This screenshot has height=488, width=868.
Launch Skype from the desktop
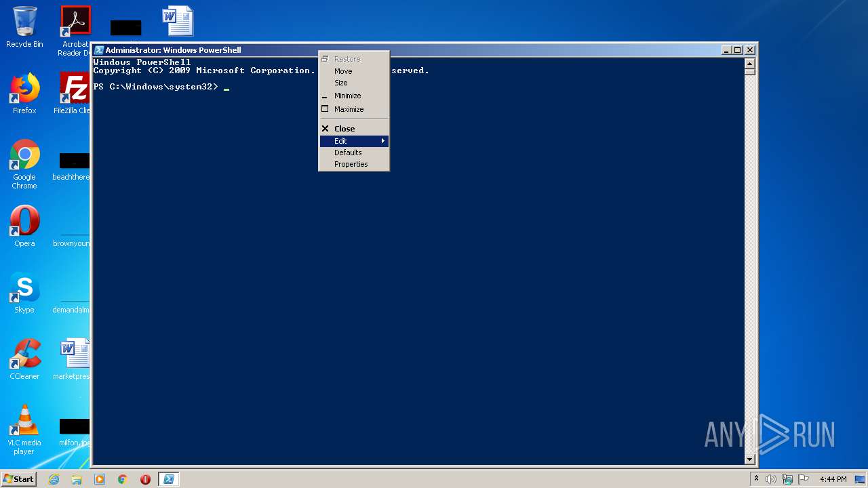(x=24, y=293)
